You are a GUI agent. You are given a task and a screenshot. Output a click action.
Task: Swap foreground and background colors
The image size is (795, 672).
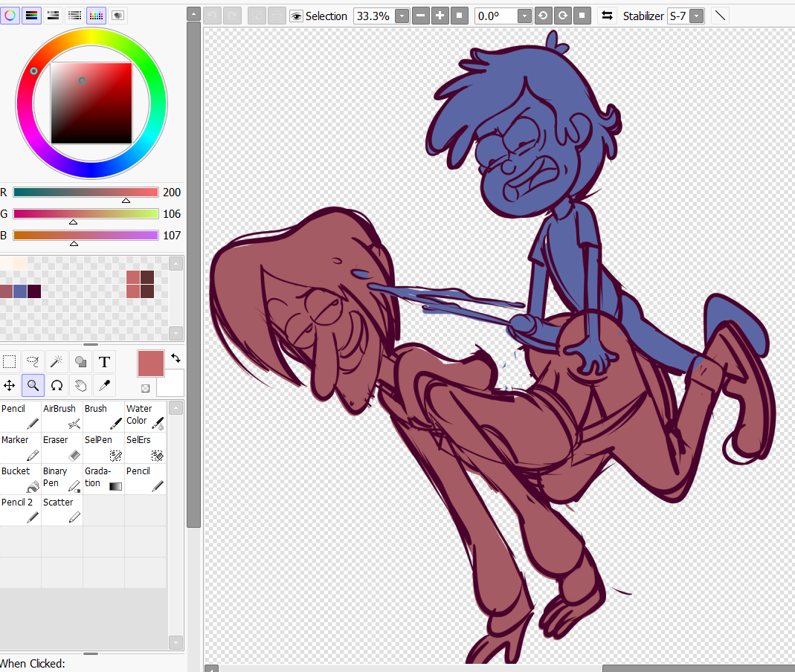click(176, 358)
